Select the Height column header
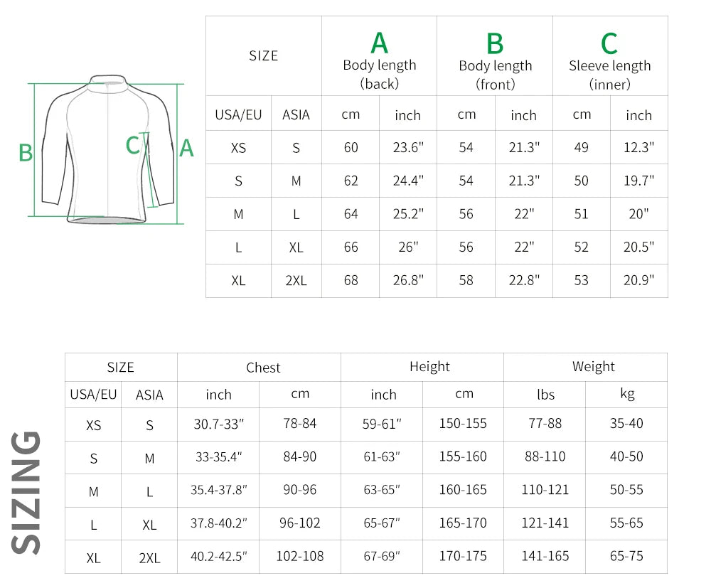The height and width of the screenshot is (588, 711). [429, 366]
